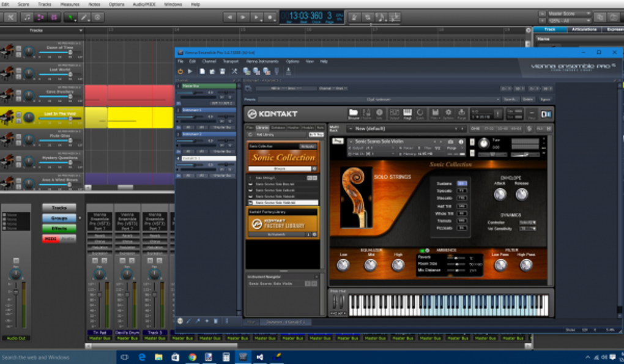Open the Audio/MIDI menu
Screen dimensions: 624x364
click(x=144, y=4)
